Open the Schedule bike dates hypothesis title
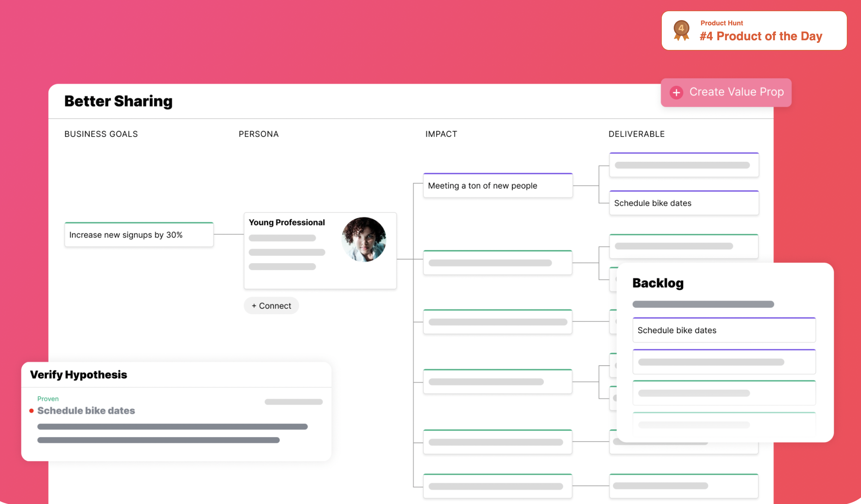The height and width of the screenshot is (504, 861). point(86,411)
